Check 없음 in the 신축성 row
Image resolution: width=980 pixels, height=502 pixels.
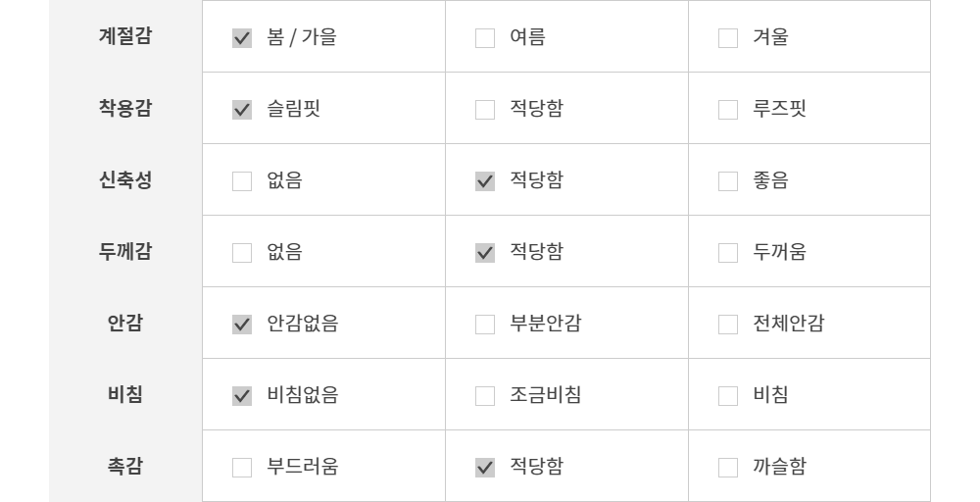[242, 181]
